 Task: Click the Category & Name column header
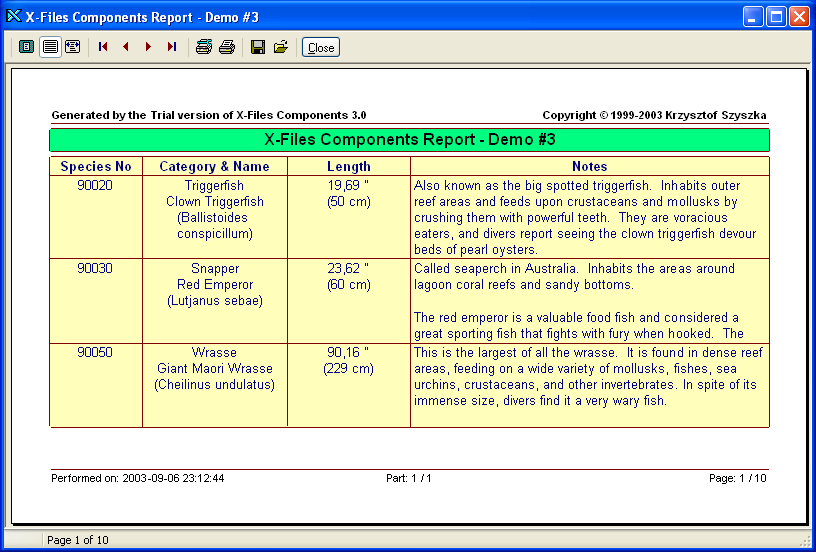pos(214,167)
